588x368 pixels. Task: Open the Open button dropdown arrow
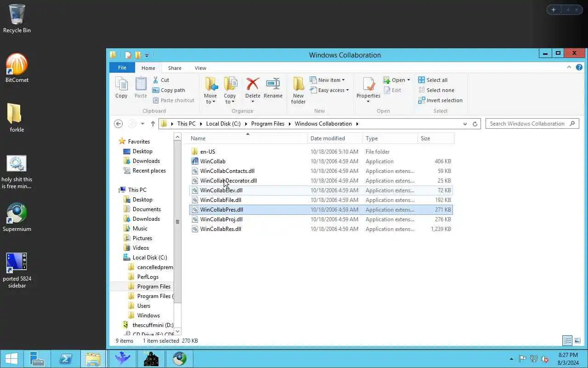408,80
